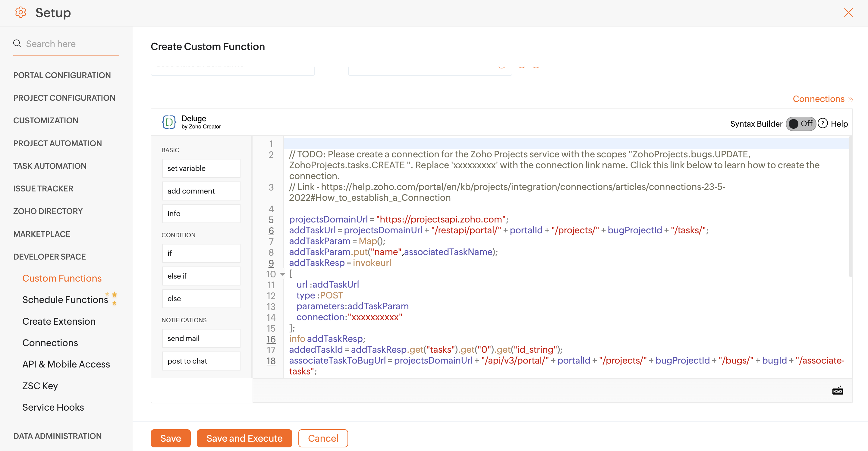Toggle the Syntax Builder switch
The image size is (868, 451).
click(x=800, y=124)
